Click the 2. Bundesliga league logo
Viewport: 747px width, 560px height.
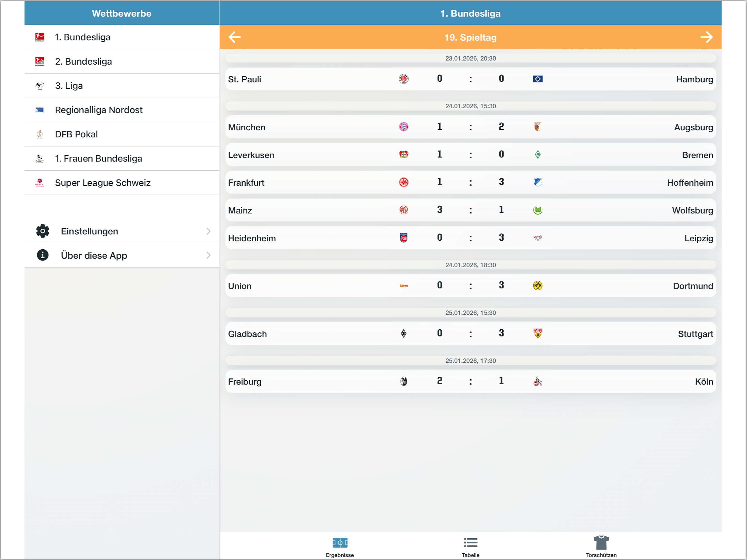pos(40,61)
